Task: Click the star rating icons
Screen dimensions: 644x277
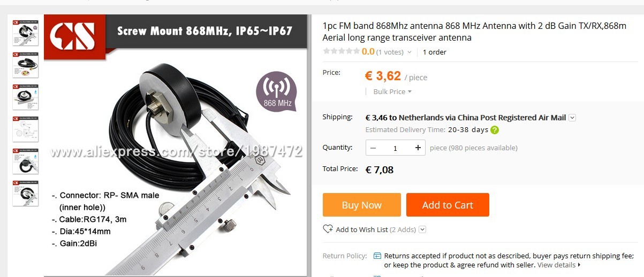Action: 341,51
